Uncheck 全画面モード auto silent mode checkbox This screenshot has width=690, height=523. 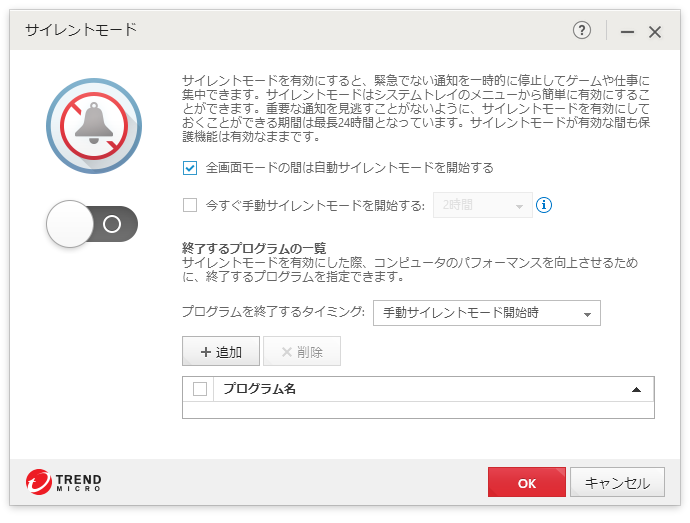point(190,168)
